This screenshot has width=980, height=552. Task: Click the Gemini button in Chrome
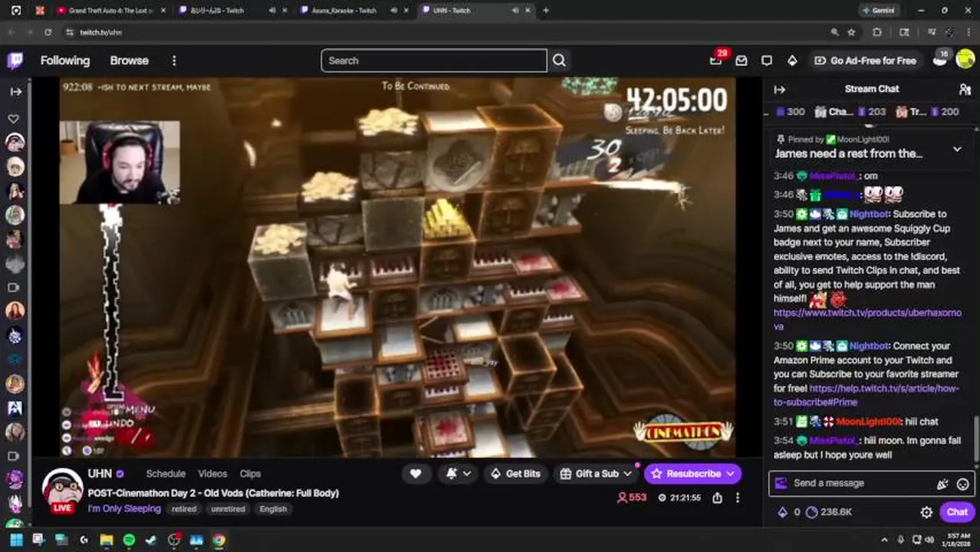click(x=880, y=11)
